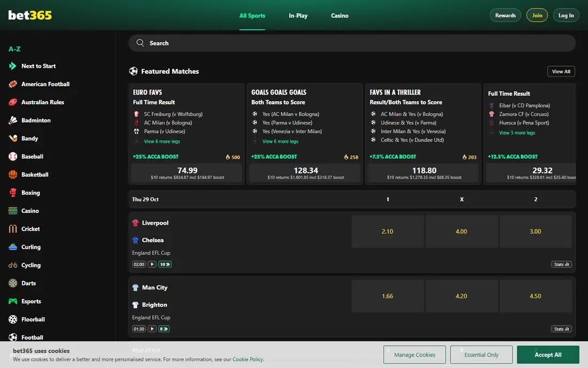Expand View 6 more legs in Euro Favs
The height and width of the screenshot is (368, 588).
coord(162,141)
